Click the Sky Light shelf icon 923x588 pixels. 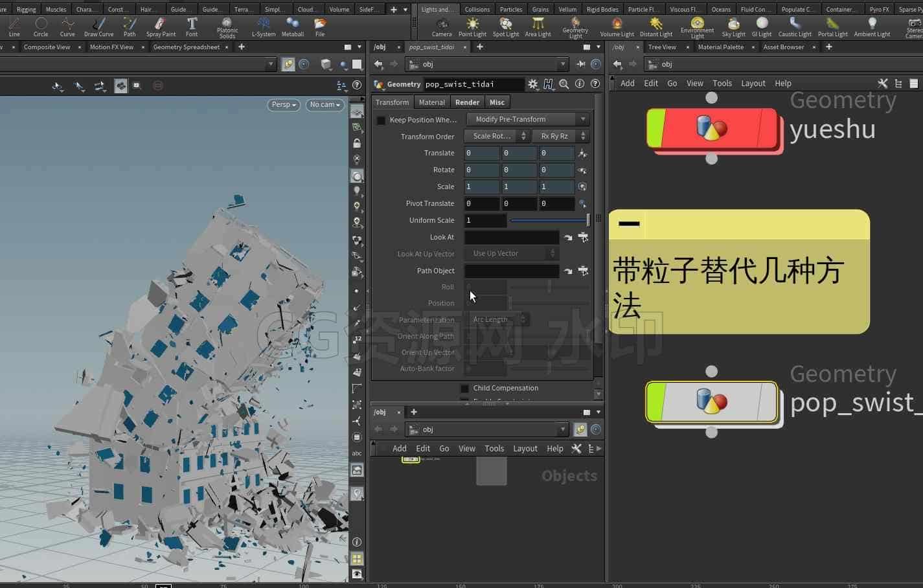(x=733, y=27)
